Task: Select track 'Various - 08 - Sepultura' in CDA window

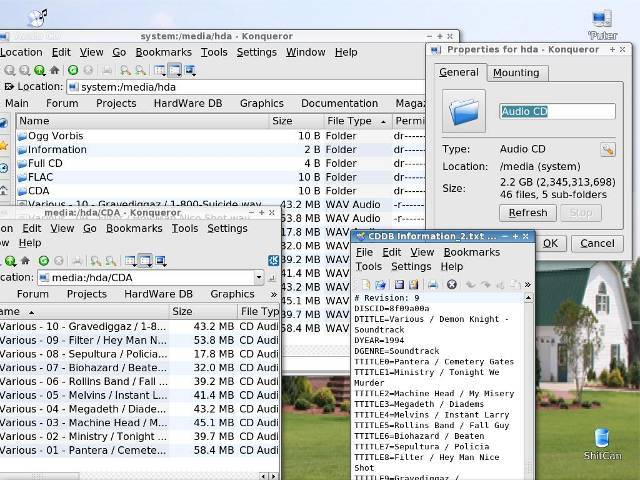Action: coord(83,354)
